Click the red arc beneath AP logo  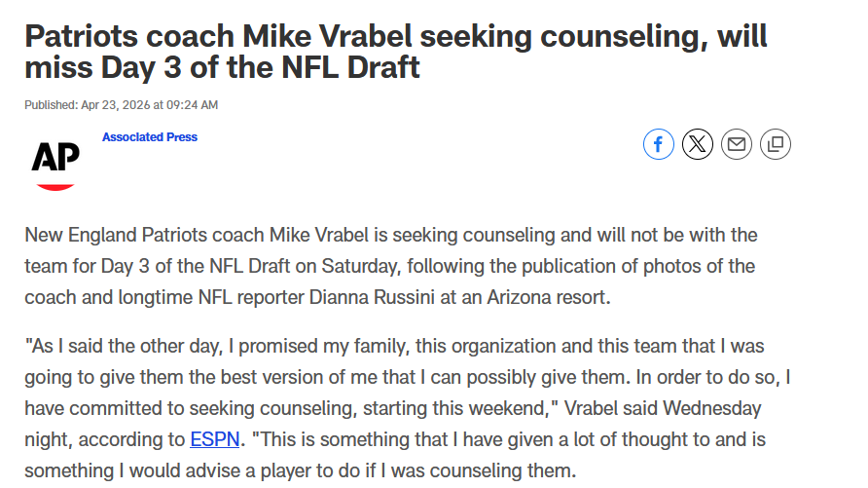[x=55, y=187]
